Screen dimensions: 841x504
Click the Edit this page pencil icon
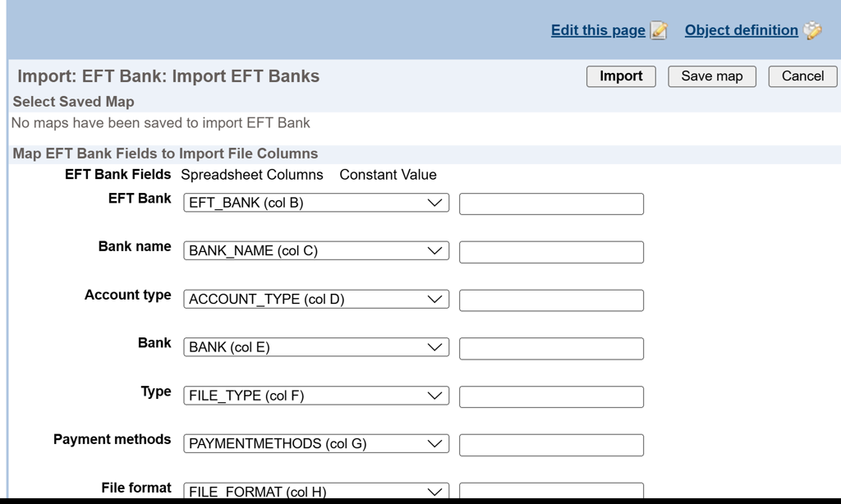[659, 31]
